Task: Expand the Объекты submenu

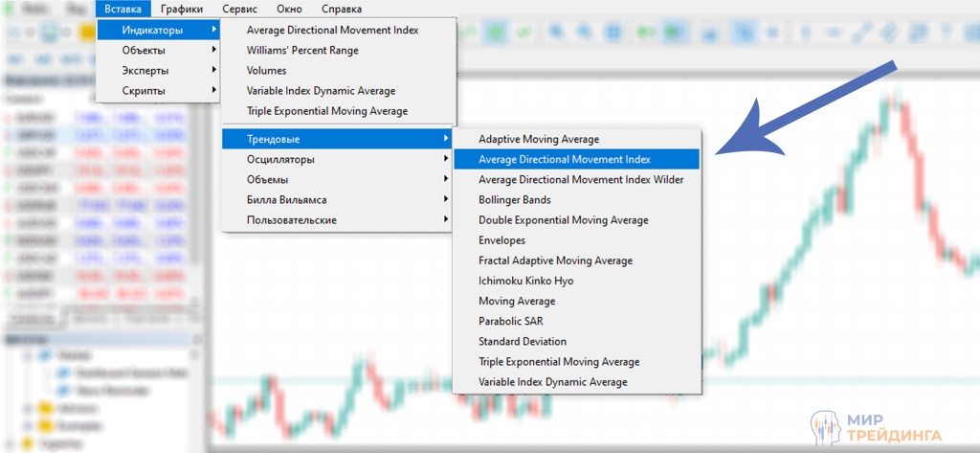Action: tap(145, 50)
